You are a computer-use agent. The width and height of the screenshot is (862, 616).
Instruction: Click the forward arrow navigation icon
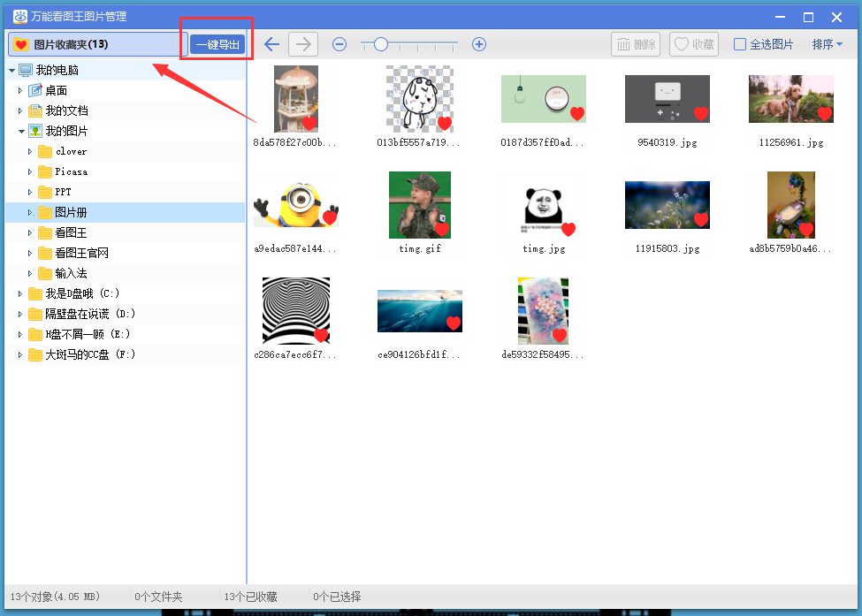click(303, 44)
